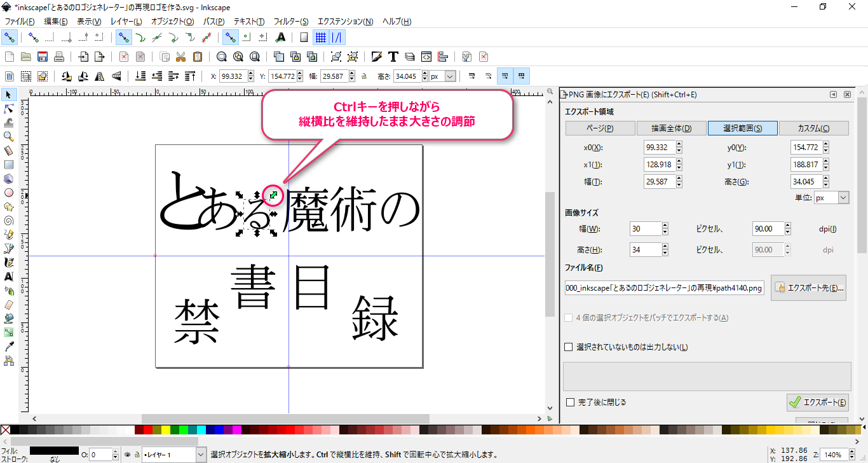Toggle scale stroke width with object
Screen dimensions: 868x463
click(471, 76)
